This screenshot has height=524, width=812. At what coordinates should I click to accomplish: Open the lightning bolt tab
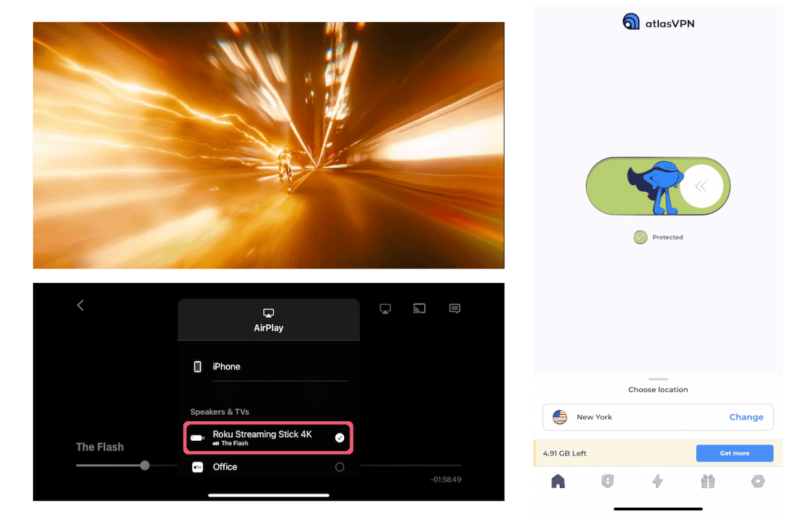click(x=657, y=482)
